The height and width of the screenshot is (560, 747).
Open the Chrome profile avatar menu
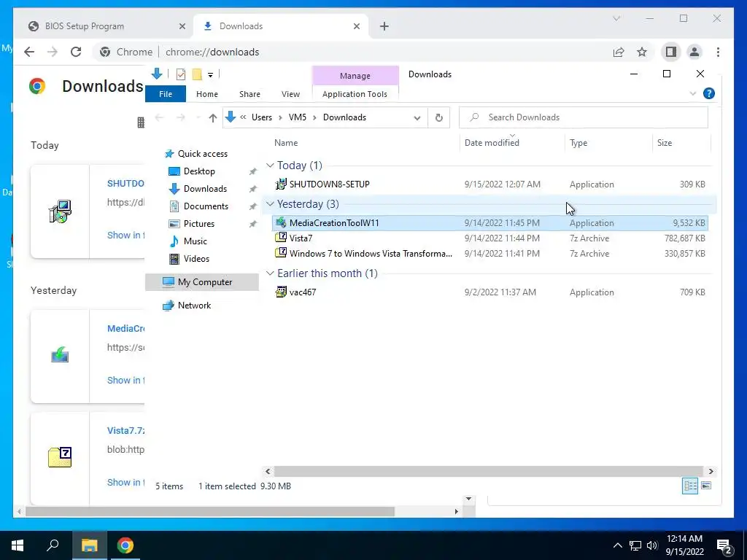pos(694,52)
